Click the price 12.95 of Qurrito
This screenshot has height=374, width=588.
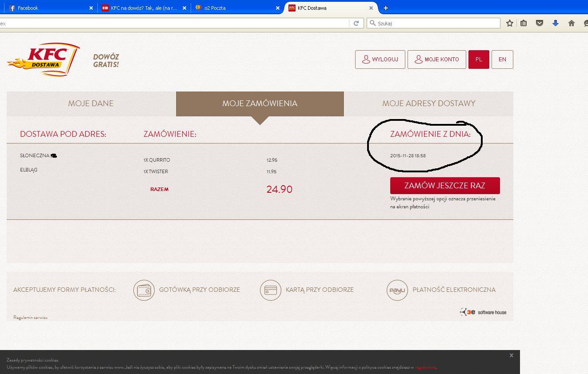click(x=272, y=160)
